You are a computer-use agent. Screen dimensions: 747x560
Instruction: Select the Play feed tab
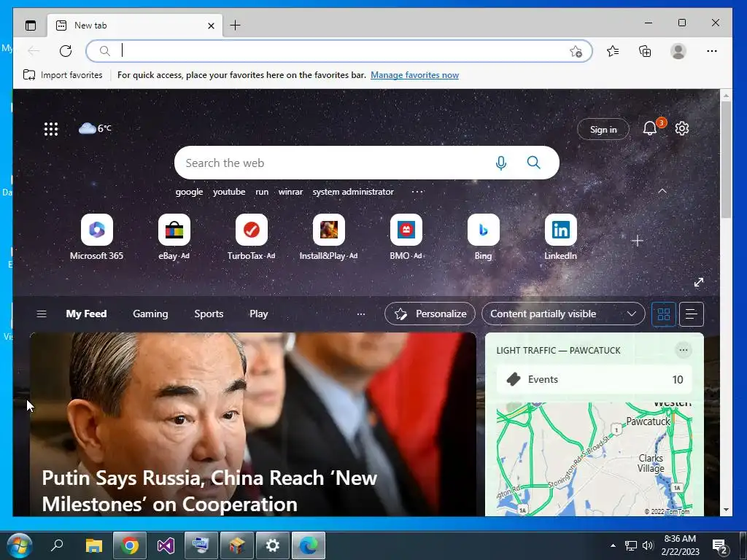coord(259,314)
